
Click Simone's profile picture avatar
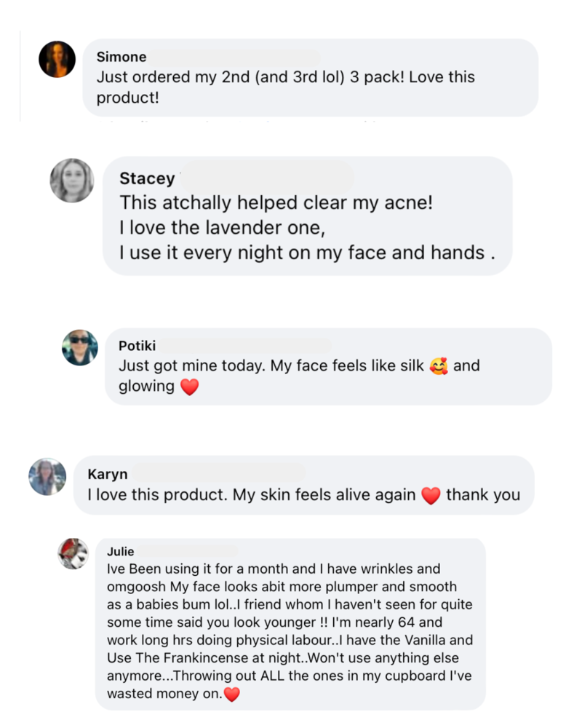(x=57, y=60)
